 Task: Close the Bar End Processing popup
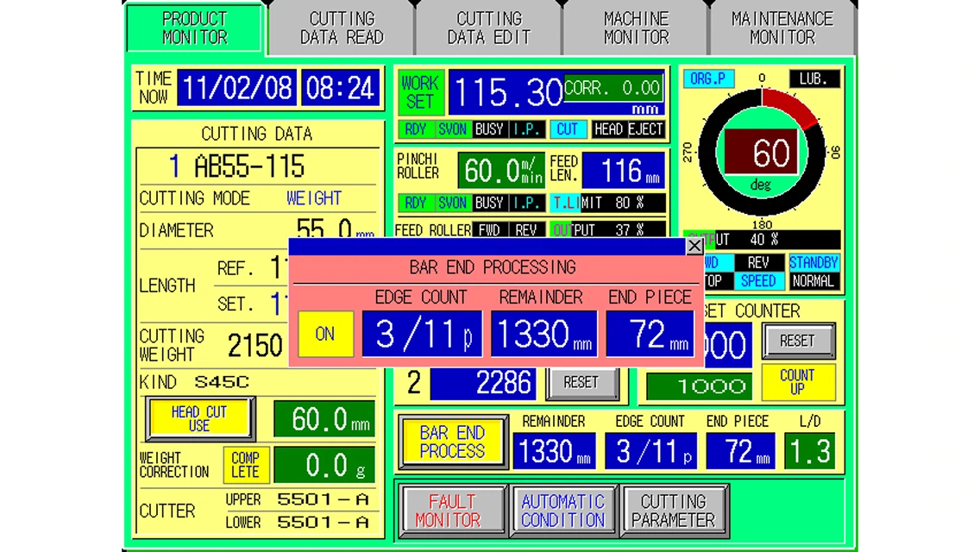pos(694,247)
